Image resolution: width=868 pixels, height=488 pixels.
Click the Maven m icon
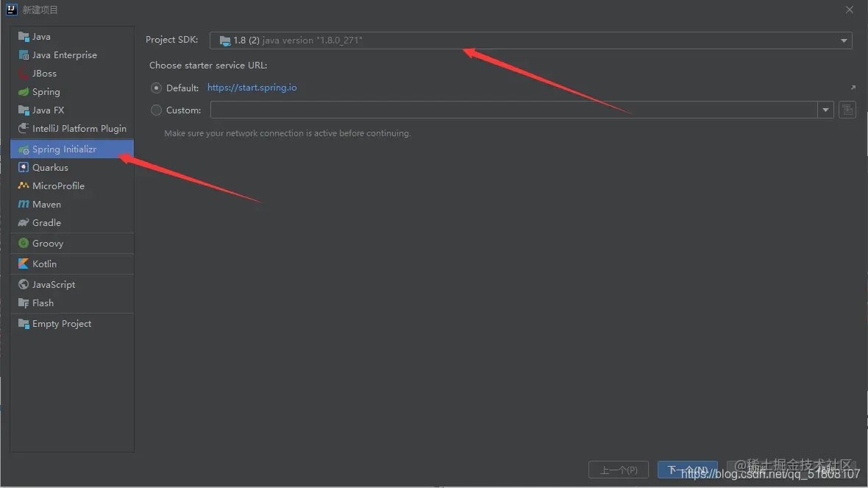click(24, 204)
